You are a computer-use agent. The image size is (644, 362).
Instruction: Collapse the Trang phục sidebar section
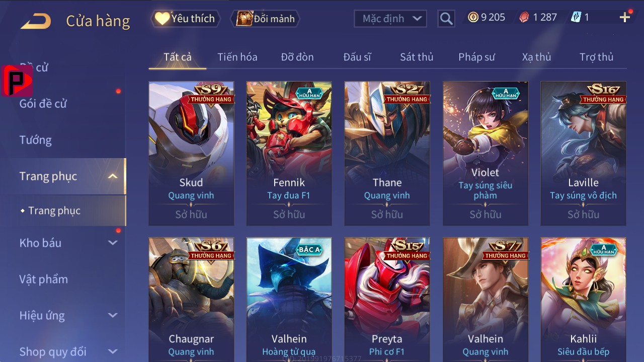coord(113,176)
